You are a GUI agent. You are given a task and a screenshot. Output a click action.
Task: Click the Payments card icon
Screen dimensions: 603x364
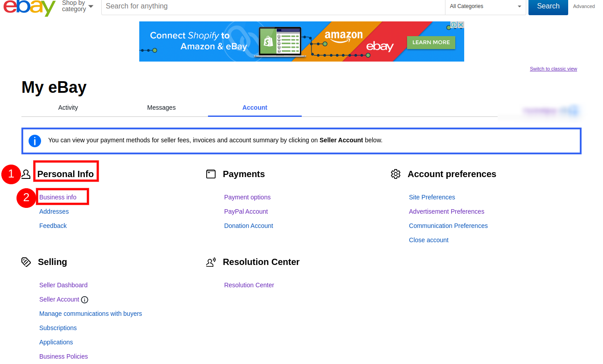pos(211,174)
